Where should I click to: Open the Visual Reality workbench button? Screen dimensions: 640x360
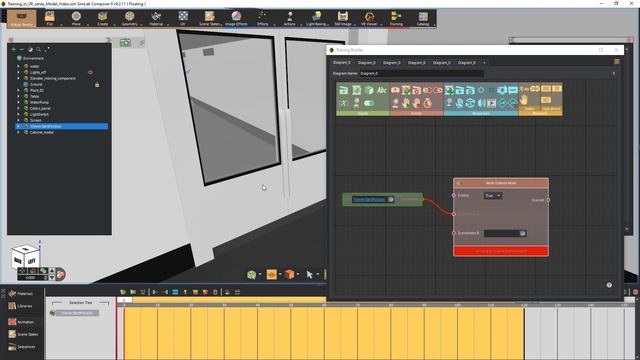point(22,18)
